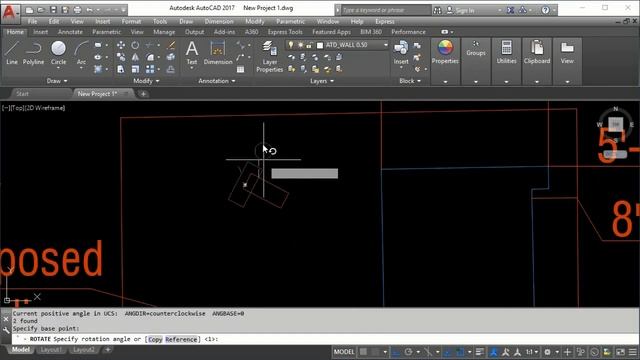This screenshot has width=640, height=360.
Task: Click the search keyword input field
Action: [386, 10]
